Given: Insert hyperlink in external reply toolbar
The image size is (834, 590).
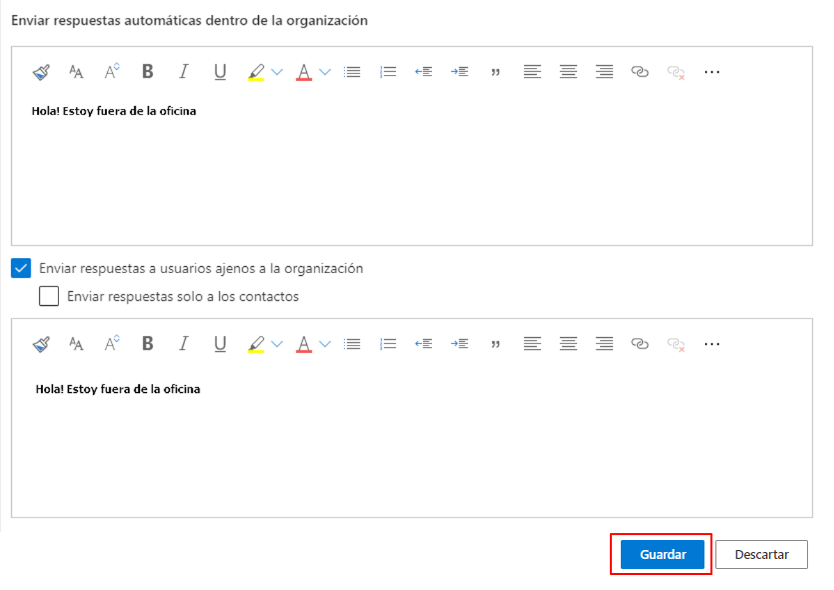Looking at the screenshot, I should [640, 344].
